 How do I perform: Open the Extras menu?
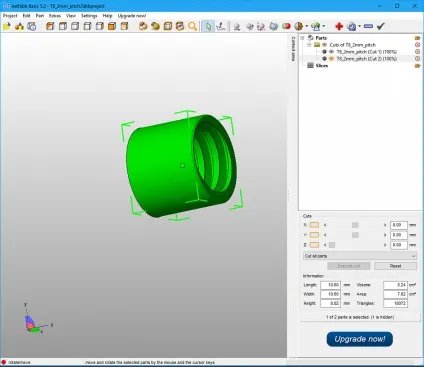tap(55, 16)
